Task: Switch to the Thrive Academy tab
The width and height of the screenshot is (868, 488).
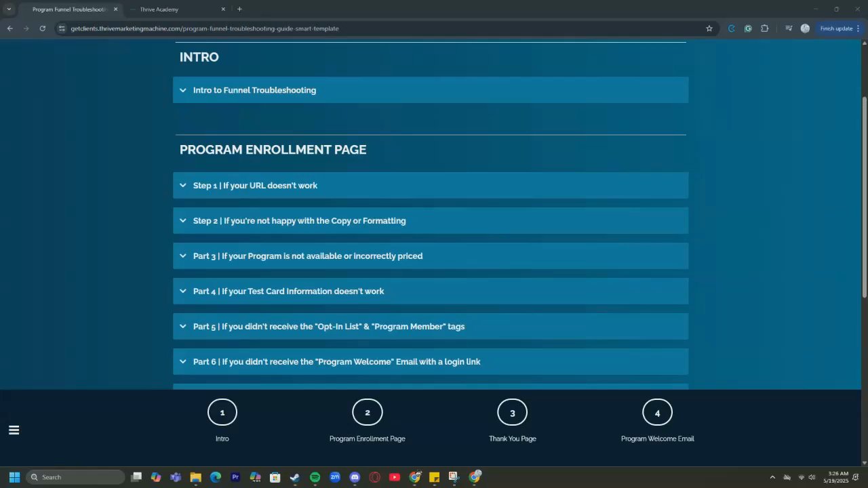Action: tap(176, 9)
